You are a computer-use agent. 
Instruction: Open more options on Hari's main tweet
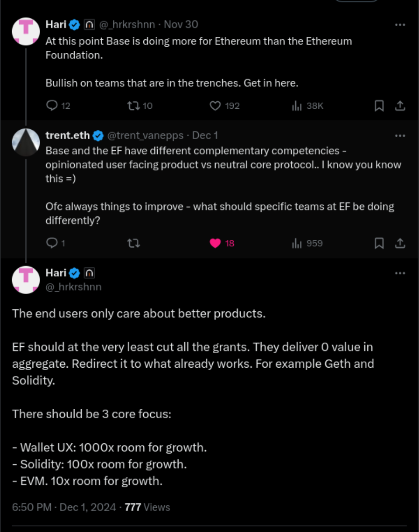(x=400, y=273)
